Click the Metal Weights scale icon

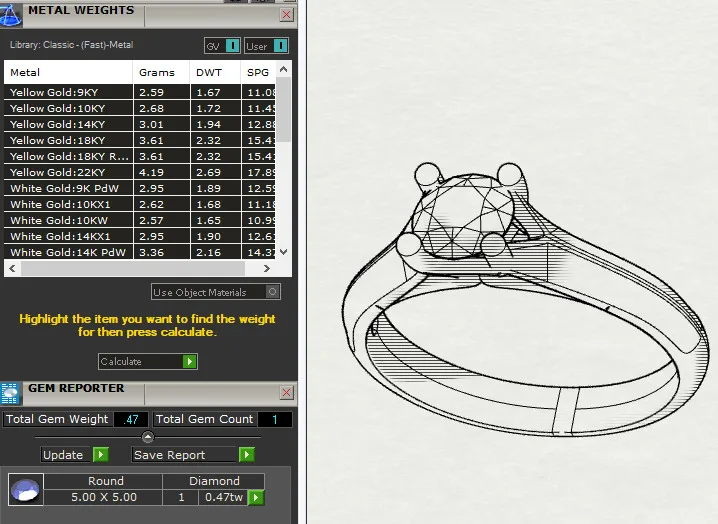coord(10,15)
